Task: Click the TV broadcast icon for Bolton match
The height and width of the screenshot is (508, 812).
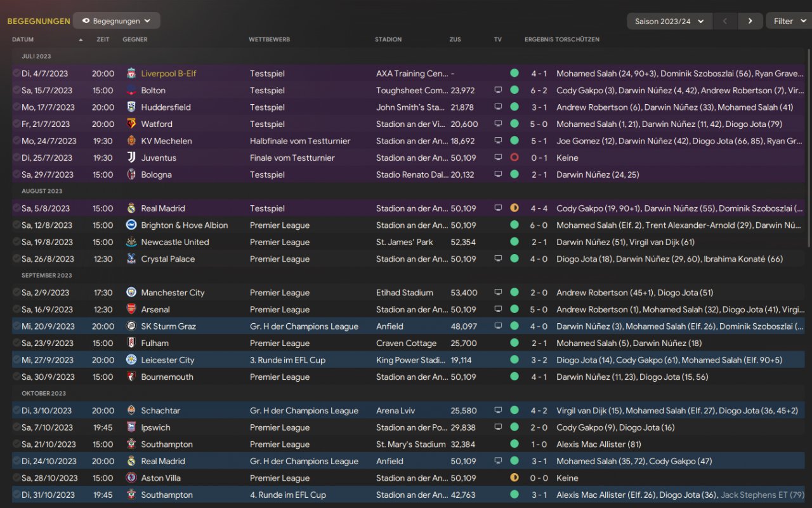Action: tap(498, 90)
